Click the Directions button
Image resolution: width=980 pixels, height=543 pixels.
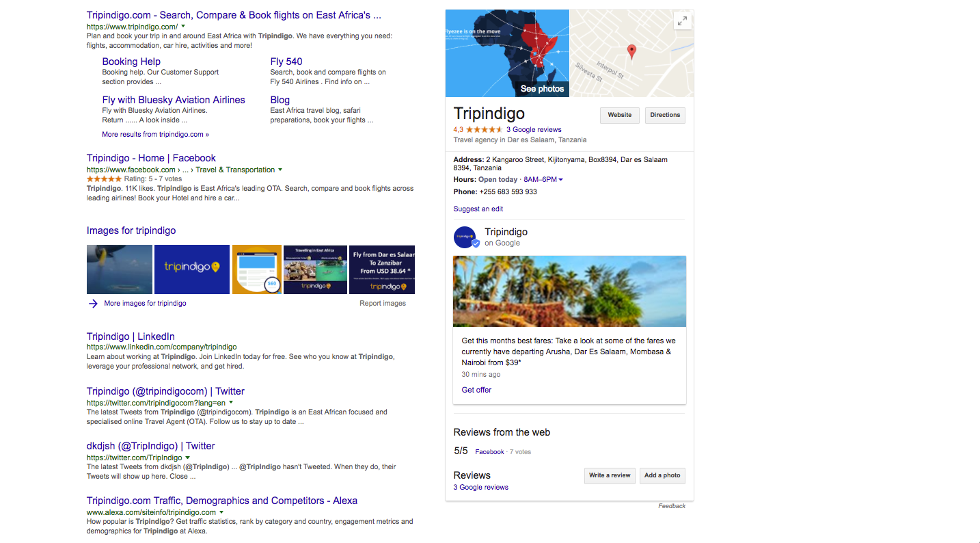tap(665, 115)
